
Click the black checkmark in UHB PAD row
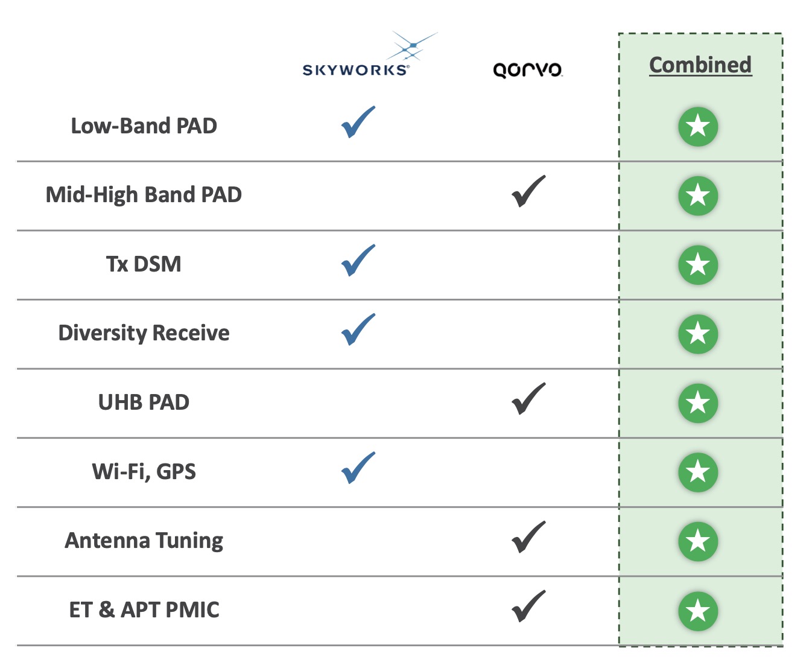point(528,399)
